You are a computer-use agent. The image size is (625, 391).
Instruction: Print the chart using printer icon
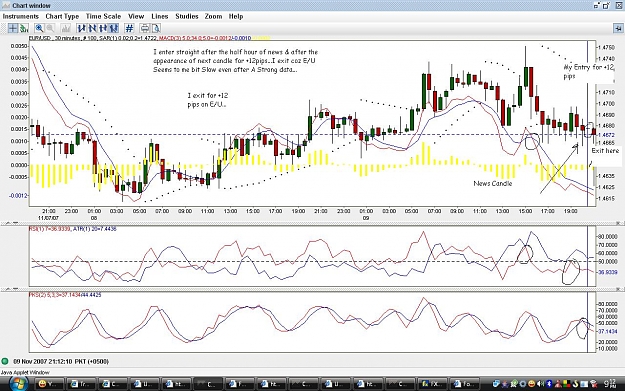145,28
